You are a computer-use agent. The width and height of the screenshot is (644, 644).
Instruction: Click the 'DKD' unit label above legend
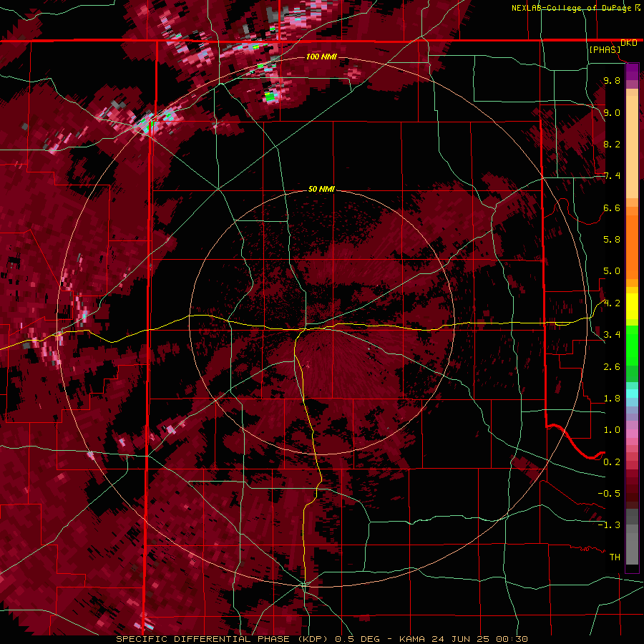pos(629,43)
